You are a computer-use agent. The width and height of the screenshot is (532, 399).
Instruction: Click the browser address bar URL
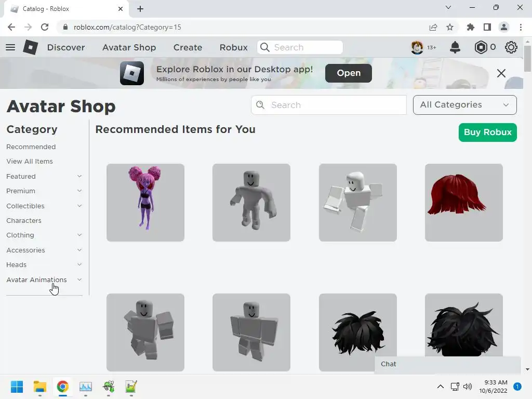click(127, 27)
